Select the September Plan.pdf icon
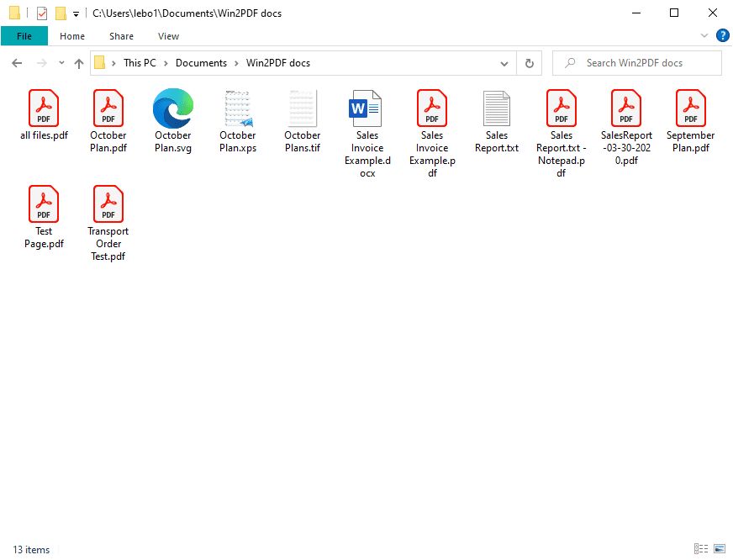Viewport: 733px width, 560px height. coord(690,108)
